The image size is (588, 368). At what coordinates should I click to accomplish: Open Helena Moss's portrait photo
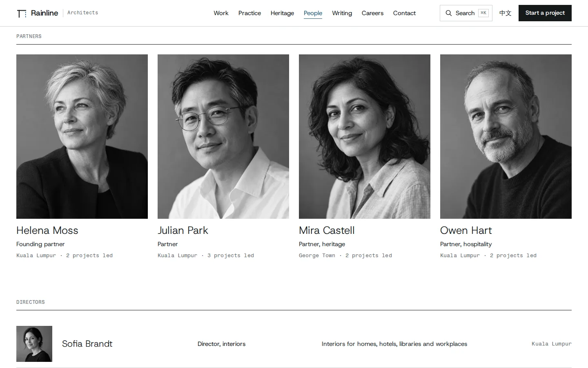[x=82, y=137]
